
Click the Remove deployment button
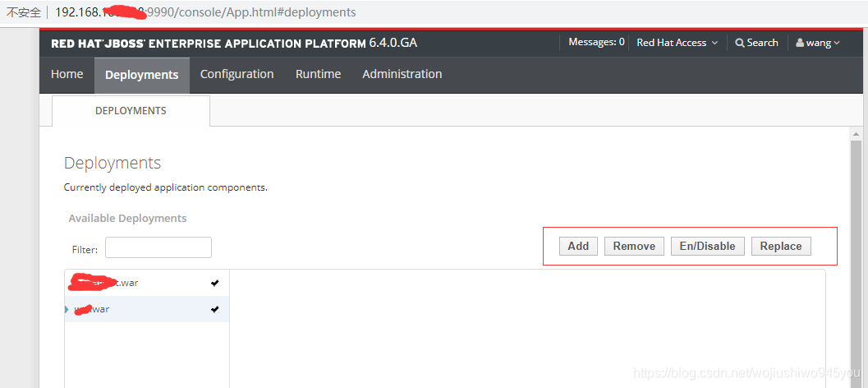[x=635, y=246]
